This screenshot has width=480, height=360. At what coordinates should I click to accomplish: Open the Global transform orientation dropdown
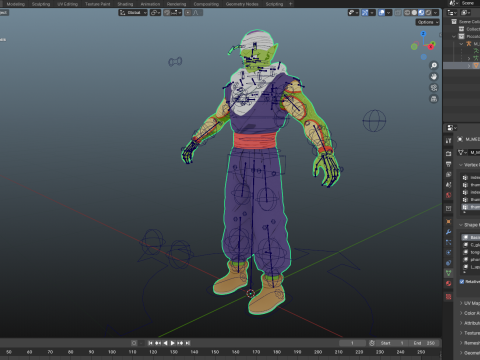(x=133, y=13)
